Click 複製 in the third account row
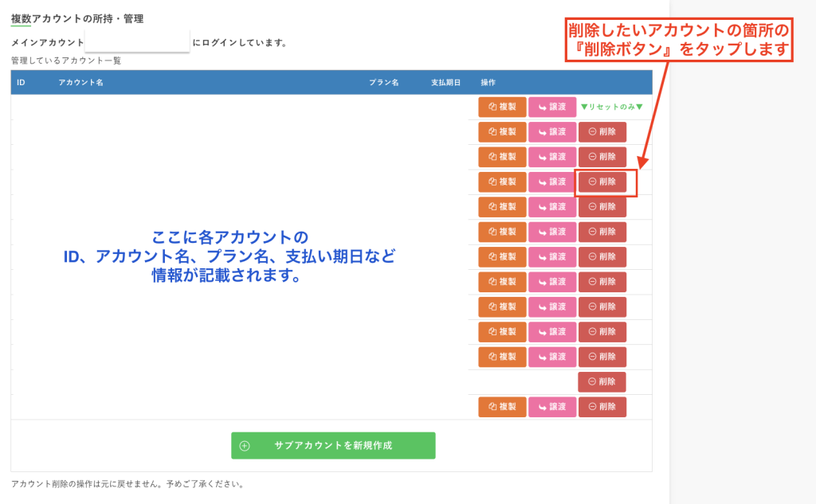 502,157
